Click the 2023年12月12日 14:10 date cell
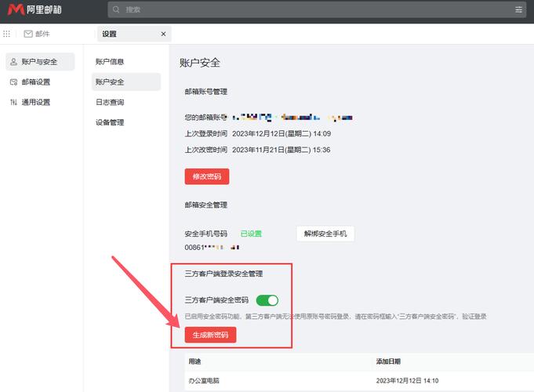This screenshot has height=392, width=534. coord(407,381)
